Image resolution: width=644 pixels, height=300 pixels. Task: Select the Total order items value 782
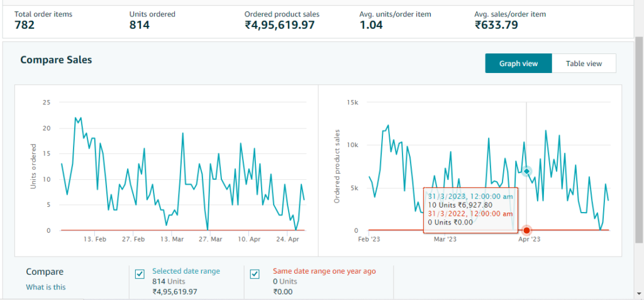tap(24, 25)
